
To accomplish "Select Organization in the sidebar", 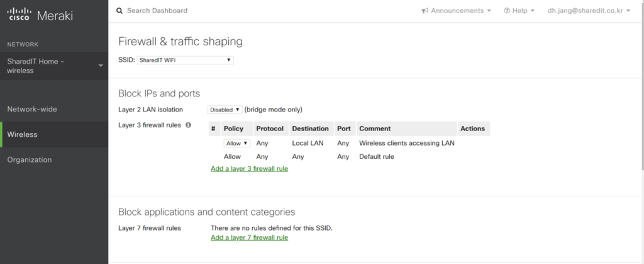I will coord(30,160).
